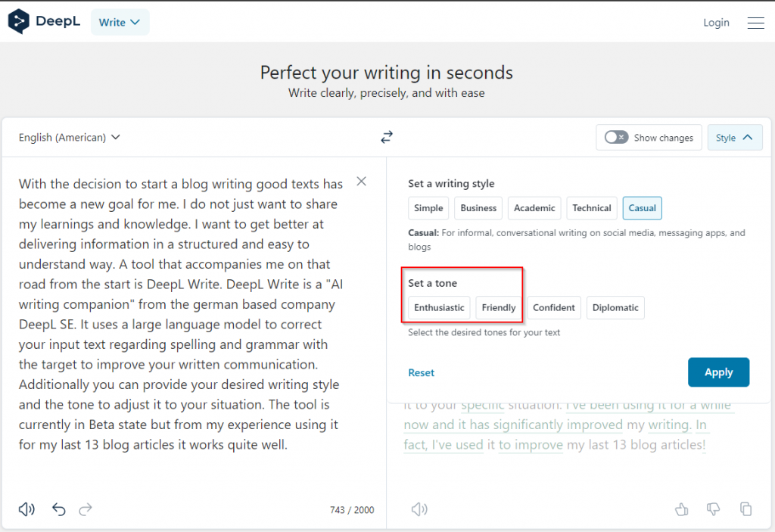Open the English (American) language dropdown
Image resolution: width=775 pixels, height=532 pixels.
point(70,137)
